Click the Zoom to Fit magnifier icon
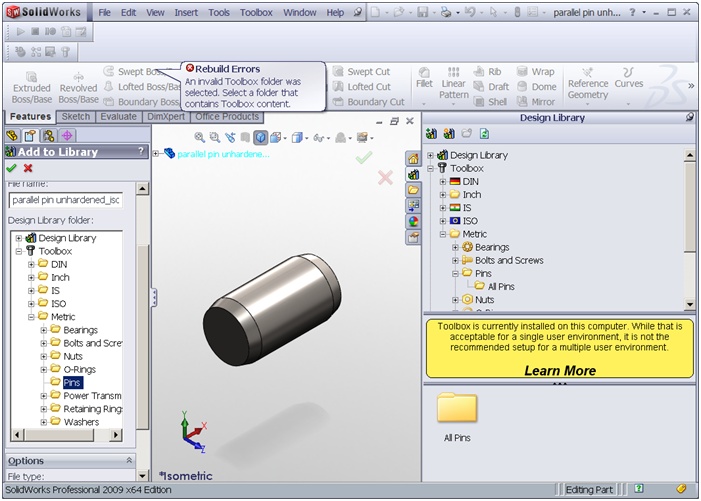Viewport: 701px width, 501px height. (x=199, y=138)
